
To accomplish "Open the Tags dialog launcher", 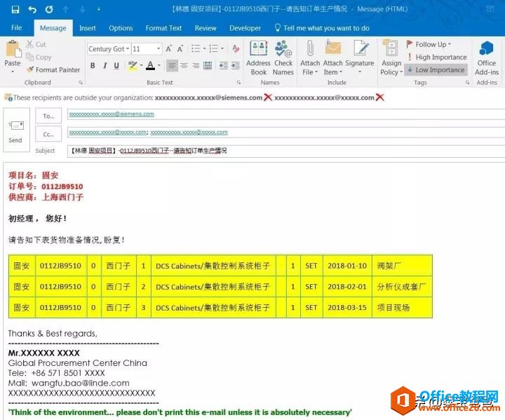I will coord(467,83).
